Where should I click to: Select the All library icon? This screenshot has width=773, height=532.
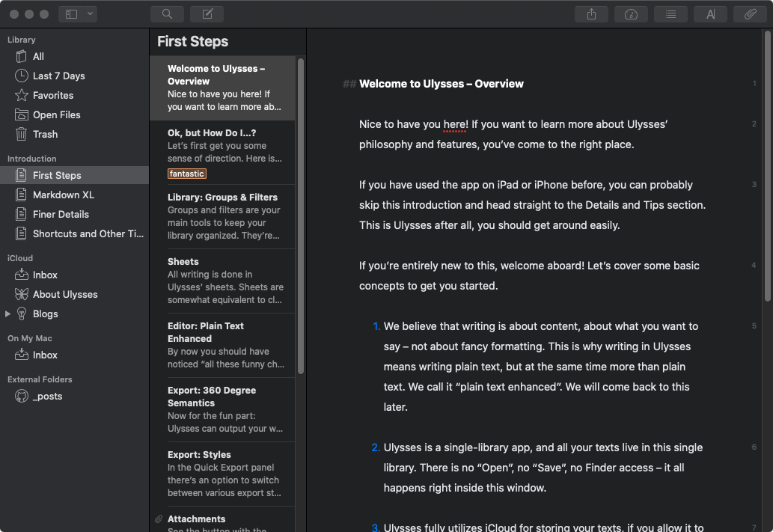pos(21,57)
